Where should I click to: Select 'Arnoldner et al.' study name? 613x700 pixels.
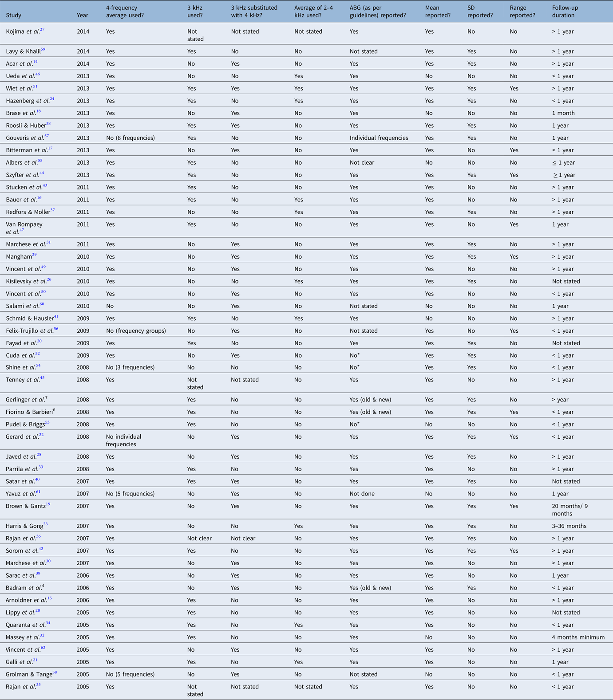26,600
